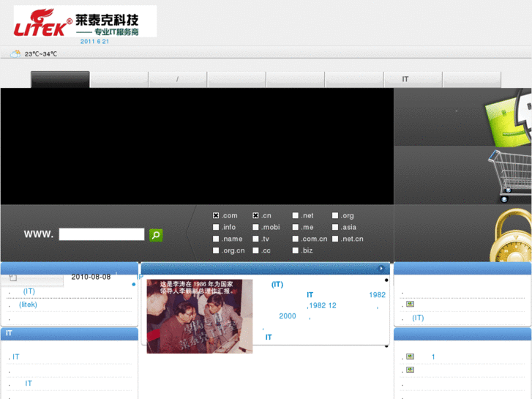Open the shopping cart icon
Viewport: 532px width, 399px height.
pos(509,176)
